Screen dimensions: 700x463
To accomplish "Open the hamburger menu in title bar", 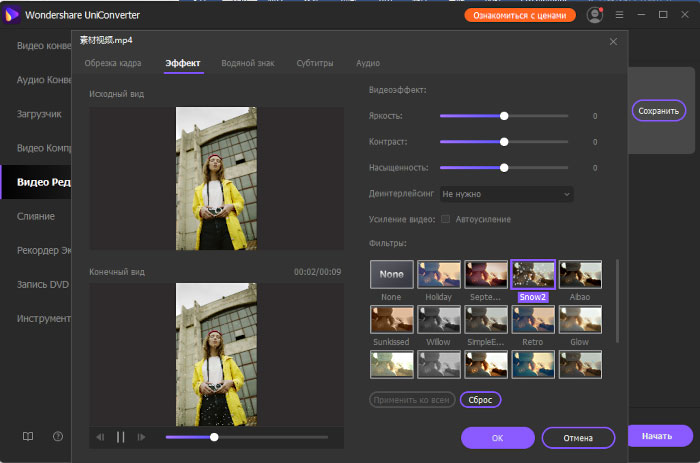I will [619, 15].
